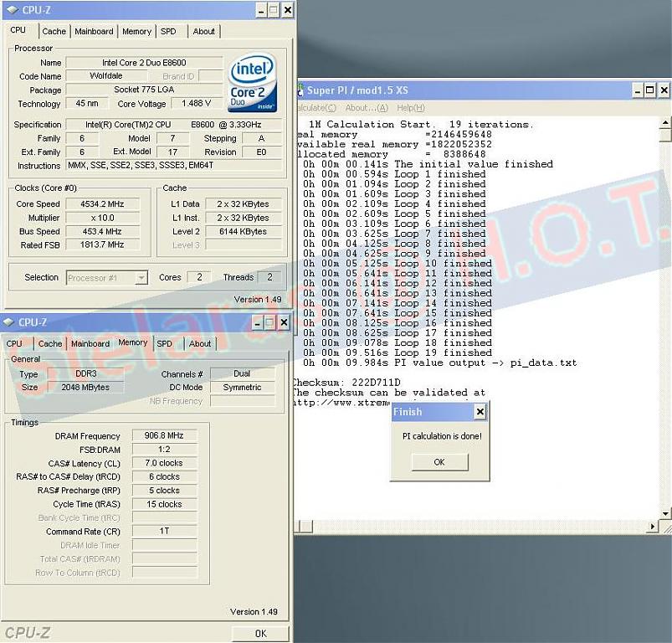Viewport: 672px width, 643px height.
Task: Minimize the Super PI window
Action: pos(638,90)
